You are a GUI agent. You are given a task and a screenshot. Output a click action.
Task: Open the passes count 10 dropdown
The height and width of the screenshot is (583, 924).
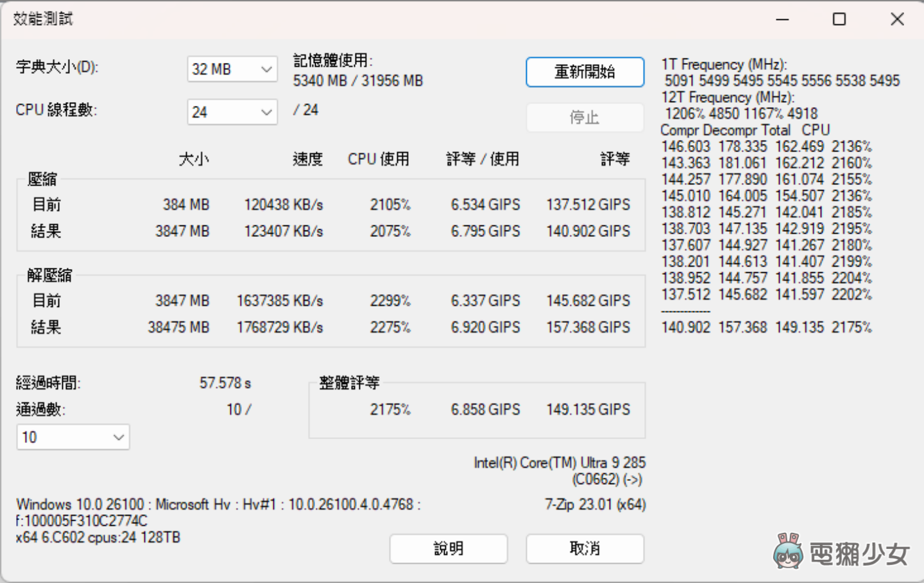73,437
